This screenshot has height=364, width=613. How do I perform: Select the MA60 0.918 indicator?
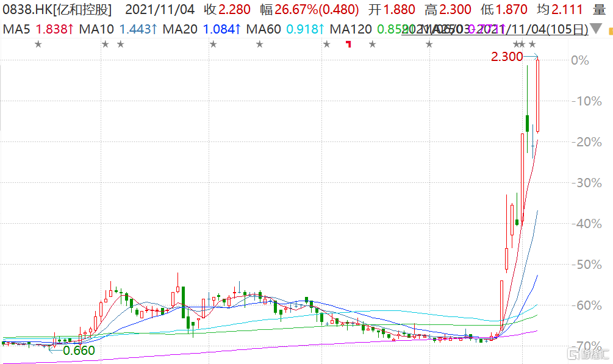point(285,29)
